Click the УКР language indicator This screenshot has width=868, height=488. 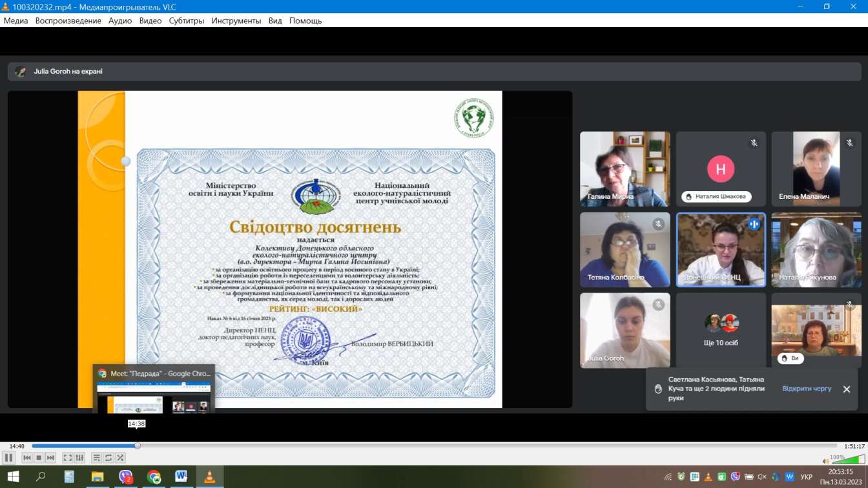pos(806,477)
